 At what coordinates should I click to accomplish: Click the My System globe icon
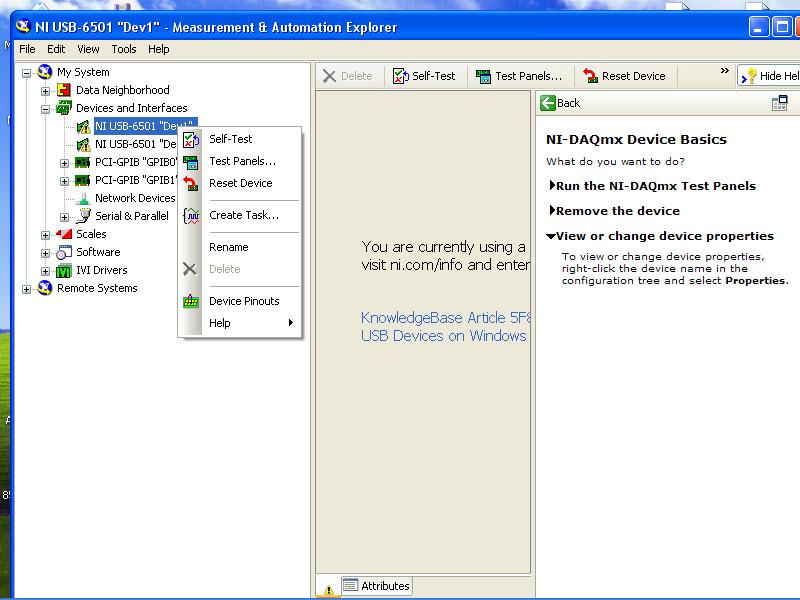[x=45, y=72]
